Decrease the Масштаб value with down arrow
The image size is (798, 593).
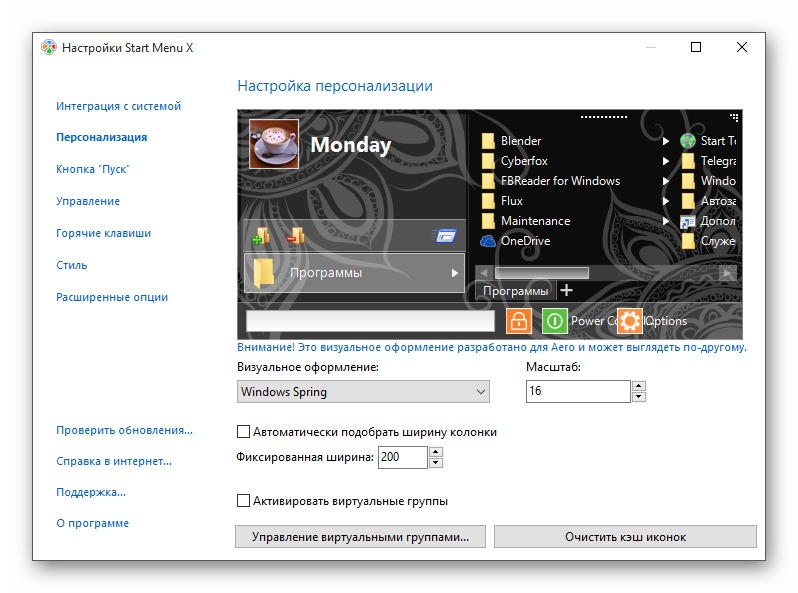click(638, 397)
